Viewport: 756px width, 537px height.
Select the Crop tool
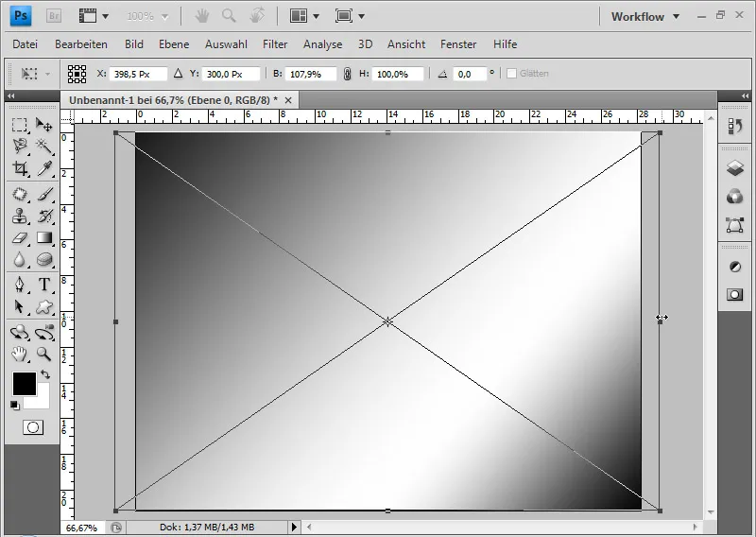[19, 168]
